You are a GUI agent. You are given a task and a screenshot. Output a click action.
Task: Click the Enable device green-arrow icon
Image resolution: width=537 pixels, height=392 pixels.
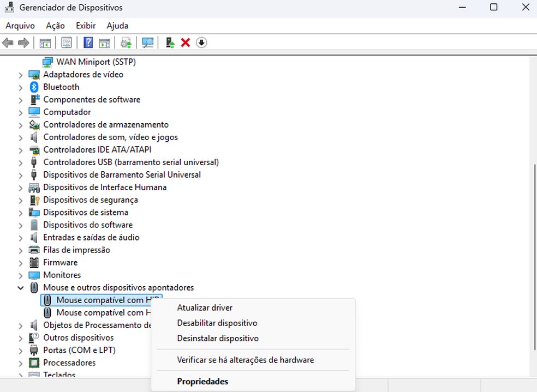click(170, 43)
